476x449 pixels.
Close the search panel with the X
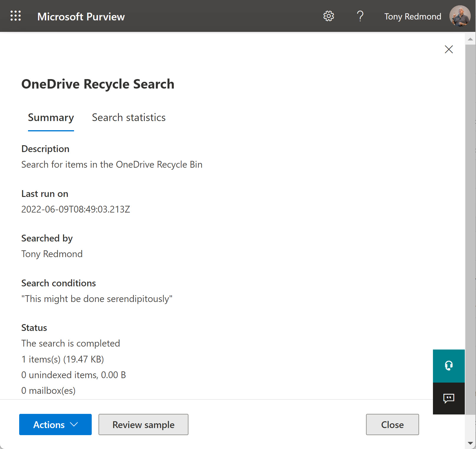click(x=449, y=49)
